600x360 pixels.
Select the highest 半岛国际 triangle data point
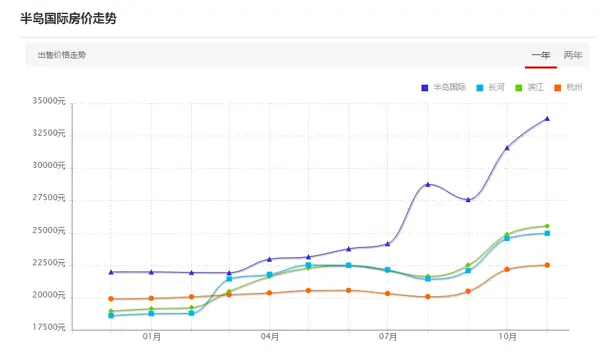click(x=547, y=119)
